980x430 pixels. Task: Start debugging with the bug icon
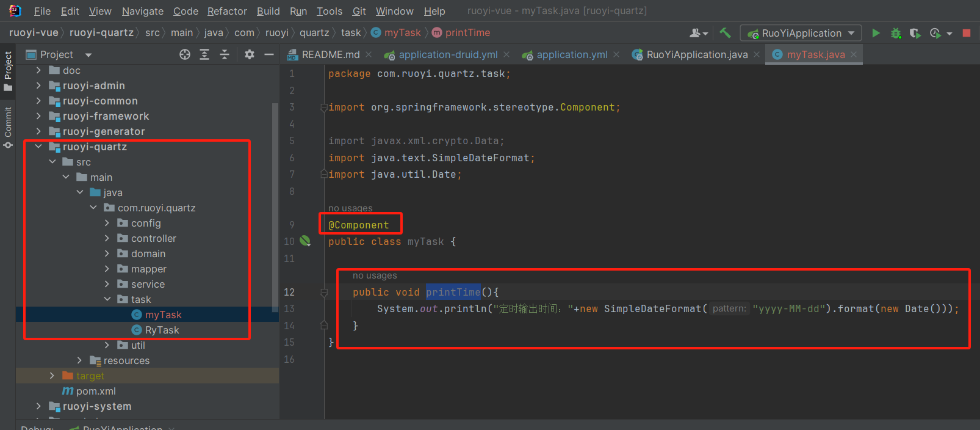tap(896, 33)
